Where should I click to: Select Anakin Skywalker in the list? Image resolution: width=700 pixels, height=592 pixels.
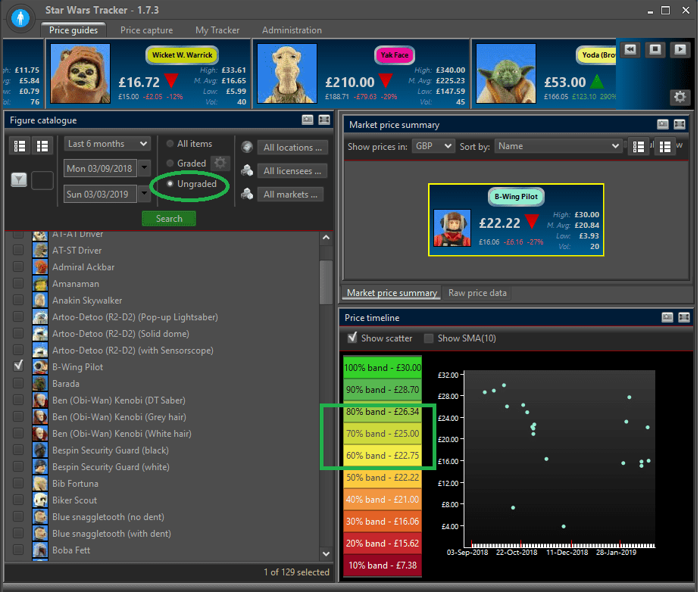pyautogui.click(x=87, y=301)
